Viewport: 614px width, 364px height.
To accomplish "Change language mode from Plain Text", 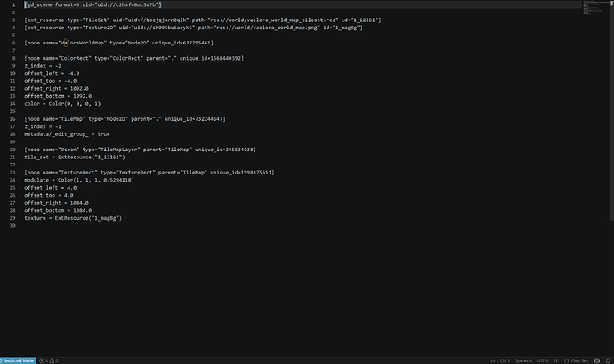I will coord(577,360).
